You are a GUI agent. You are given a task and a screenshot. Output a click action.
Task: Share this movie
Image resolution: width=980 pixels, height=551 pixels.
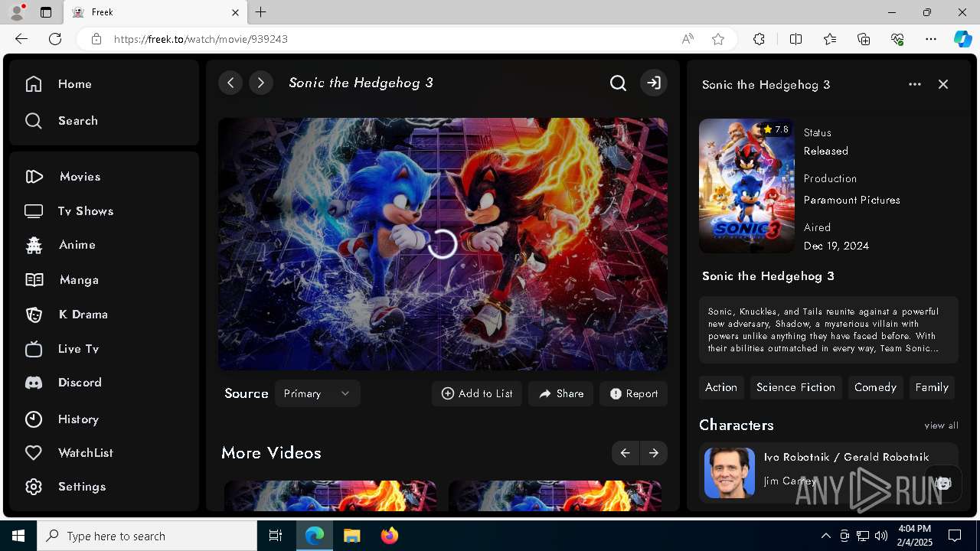coord(560,393)
